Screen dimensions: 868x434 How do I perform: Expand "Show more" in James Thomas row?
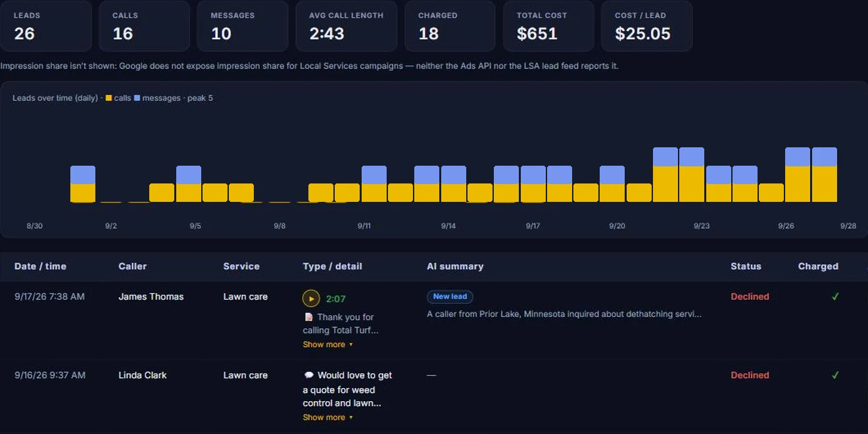click(x=327, y=345)
